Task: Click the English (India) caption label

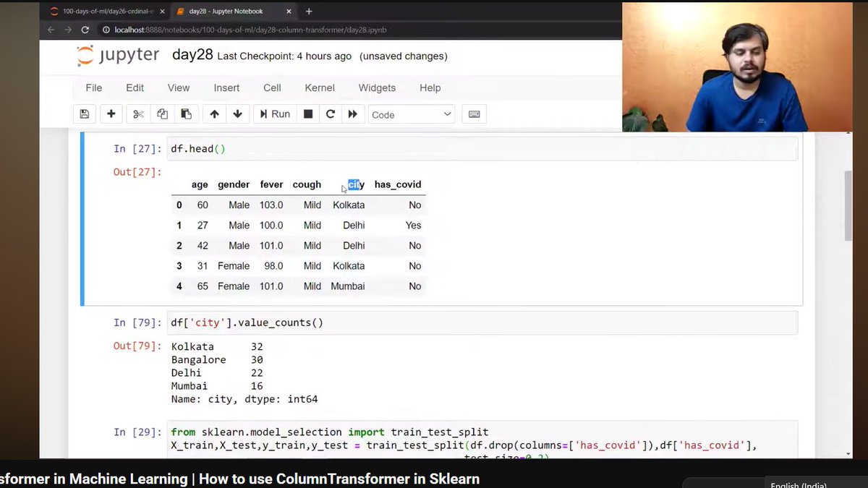Action: [799, 484]
